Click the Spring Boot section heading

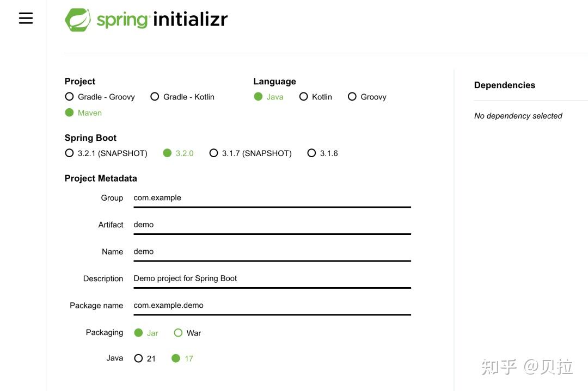[x=90, y=138]
